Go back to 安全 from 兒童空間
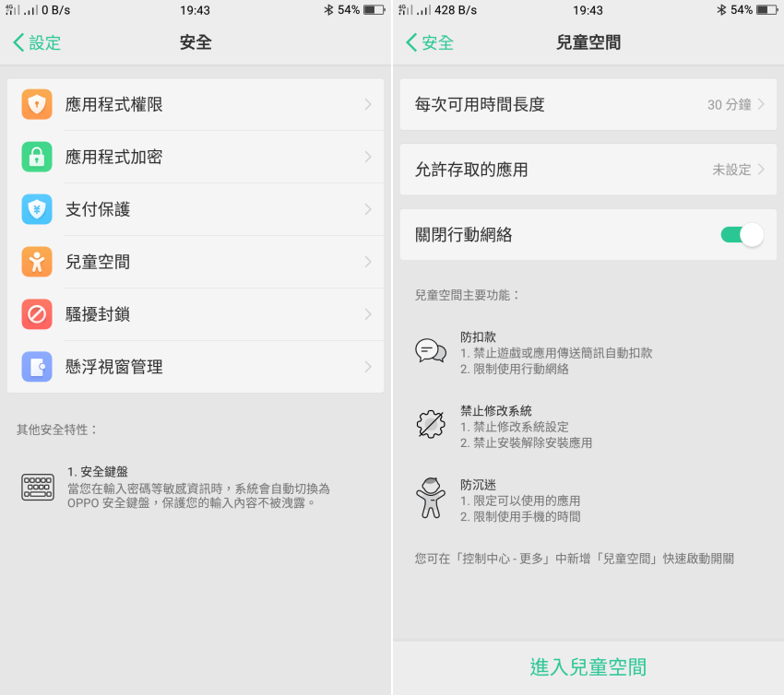The width and height of the screenshot is (784, 695). point(430,42)
